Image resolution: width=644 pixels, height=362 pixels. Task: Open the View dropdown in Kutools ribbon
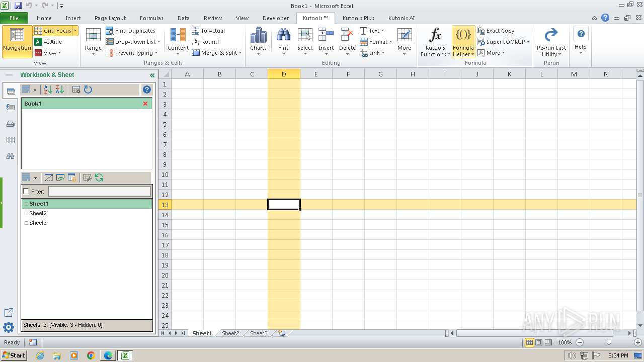coord(48,53)
